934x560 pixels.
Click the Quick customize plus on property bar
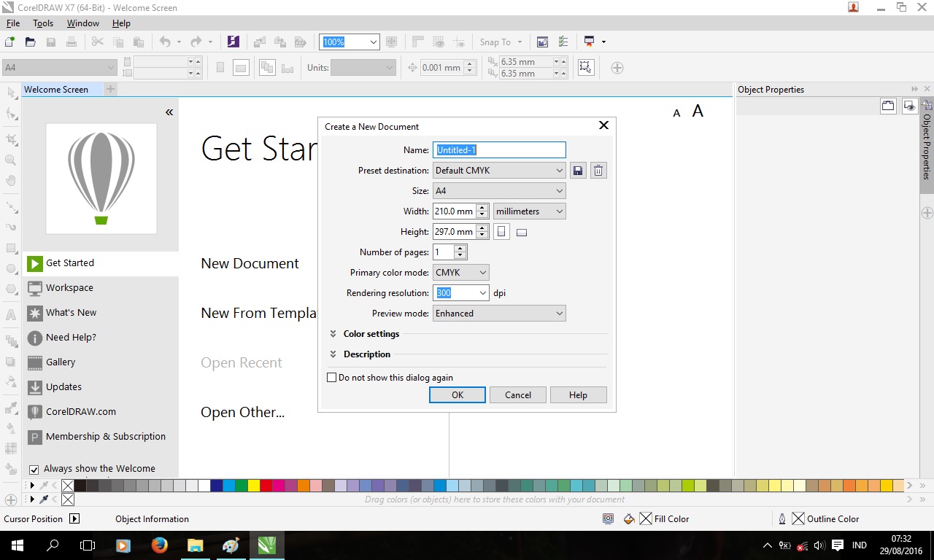coord(617,68)
